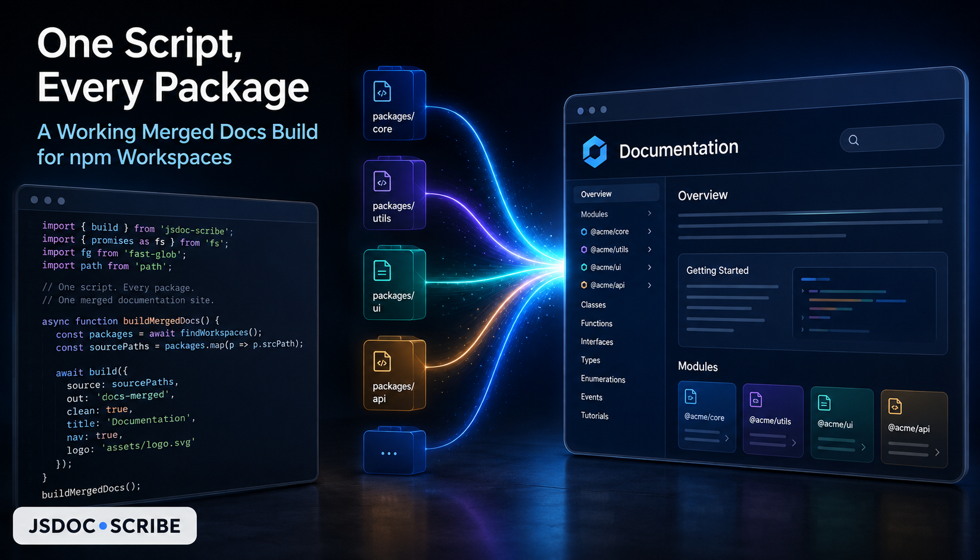Expand the Modules section in the sidebar
This screenshot has height=560, width=980.
pyautogui.click(x=650, y=213)
